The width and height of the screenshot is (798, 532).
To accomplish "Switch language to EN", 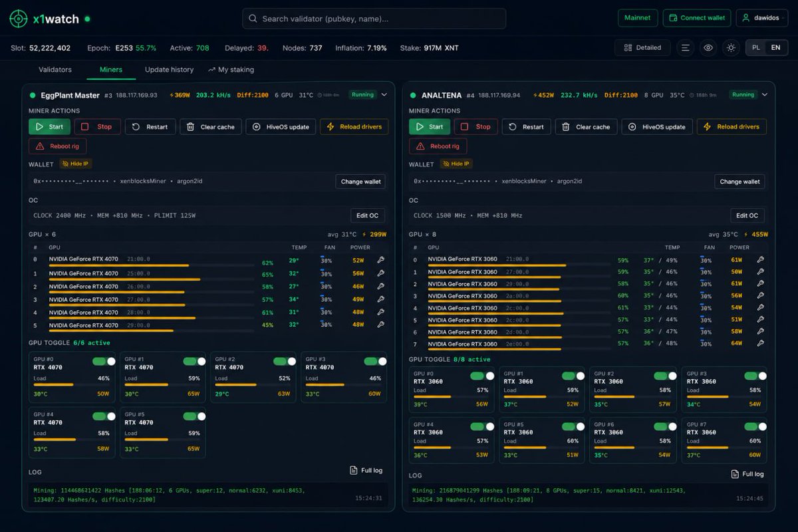I will (x=775, y=48).
